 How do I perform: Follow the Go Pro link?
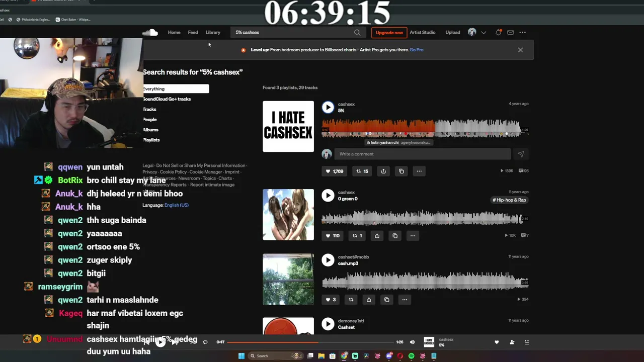417,50
